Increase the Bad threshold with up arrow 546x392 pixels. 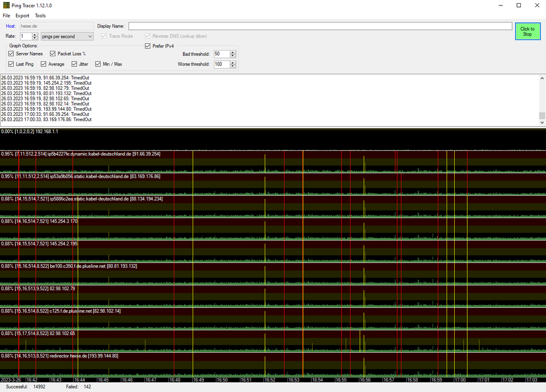pyautogui.click(x=233, y=52)
